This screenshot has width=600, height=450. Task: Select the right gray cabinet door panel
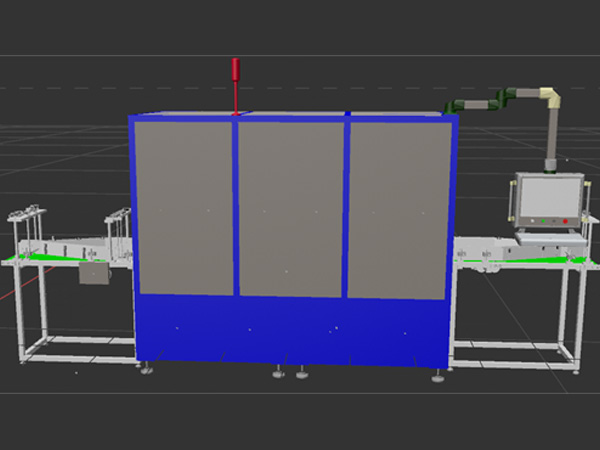tap(396, 208)
